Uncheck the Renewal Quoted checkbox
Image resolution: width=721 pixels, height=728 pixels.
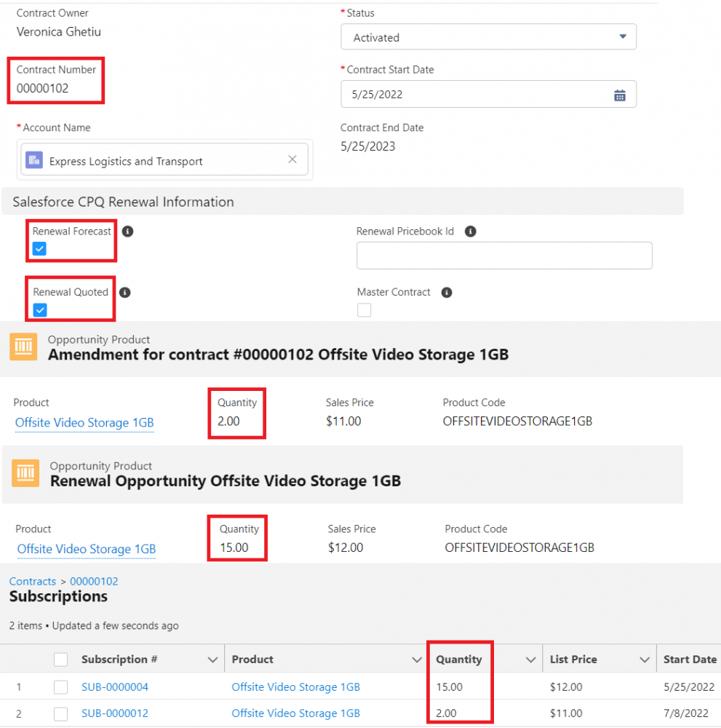[40, 310]
